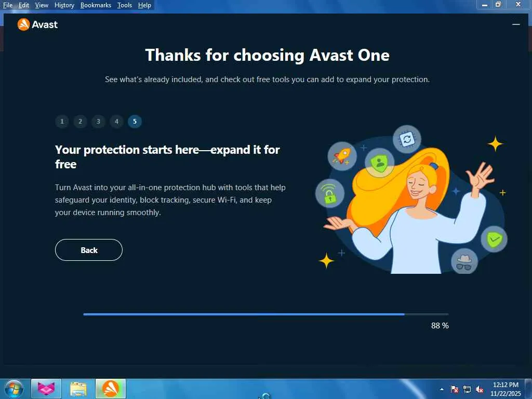Open File Explorer from the taskbar
Image resolution: width=532 pixels, height=399 pixels.
(x=78, y=389)
